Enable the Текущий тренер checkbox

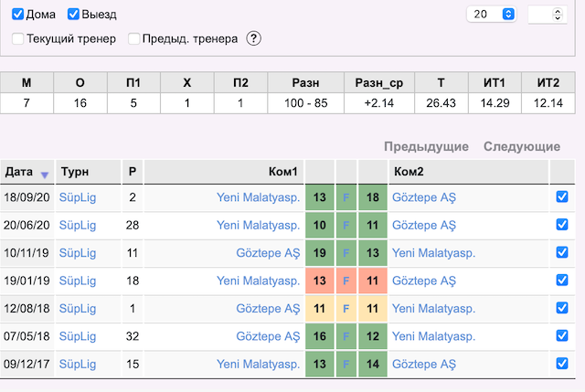click(x=17, y=38)
